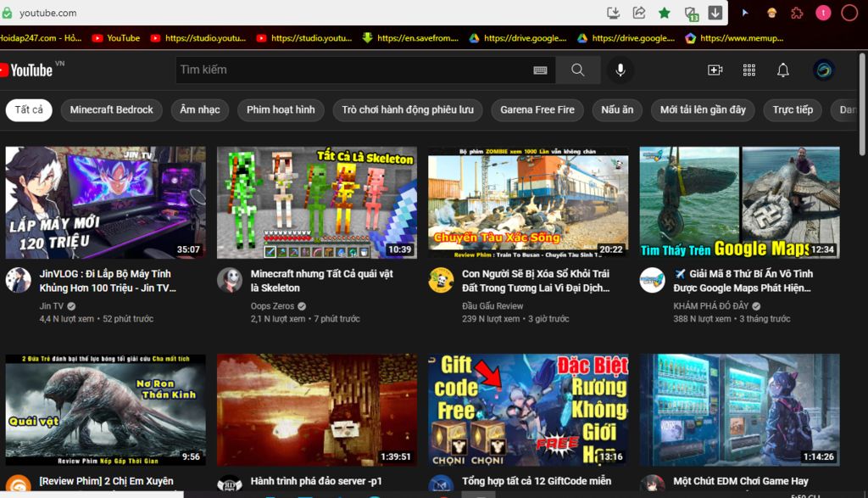
Task: Open the Jin TV channel name
Action: [x=52, y=305]
